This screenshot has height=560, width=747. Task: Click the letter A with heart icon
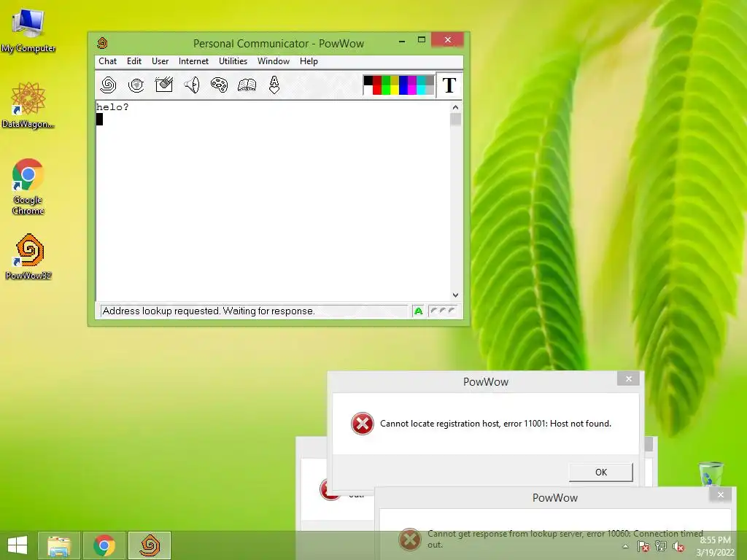(x=274, y=85)
